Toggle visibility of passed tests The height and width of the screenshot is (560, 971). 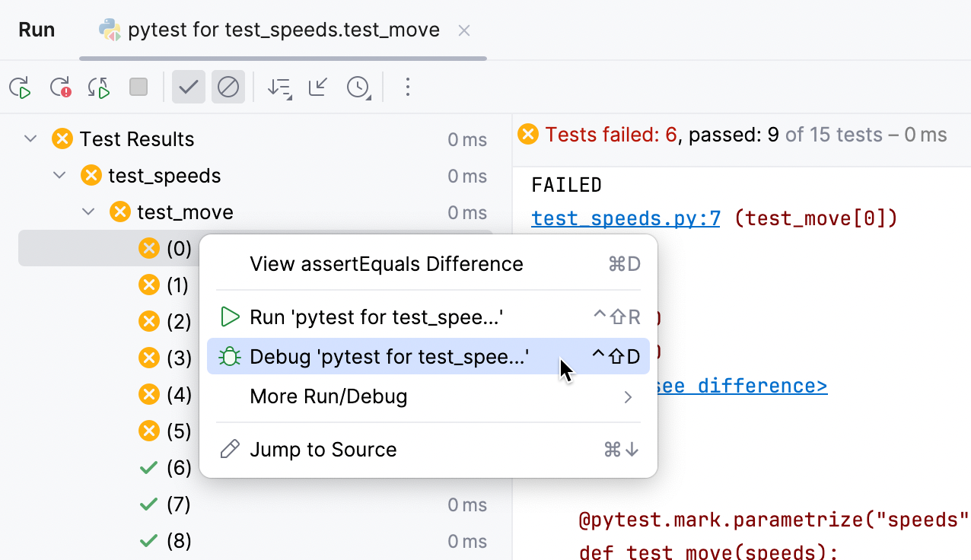pyautogui.click(x=188, y=87)
